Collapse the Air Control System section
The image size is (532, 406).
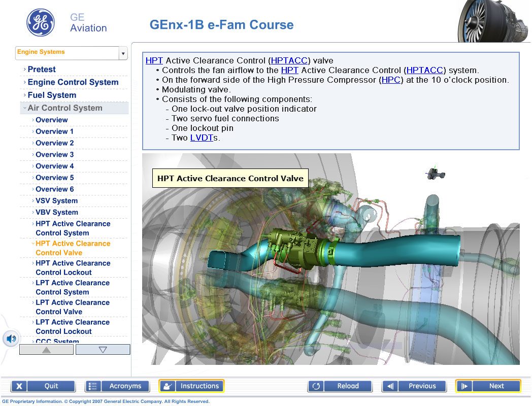pos(65,108)
